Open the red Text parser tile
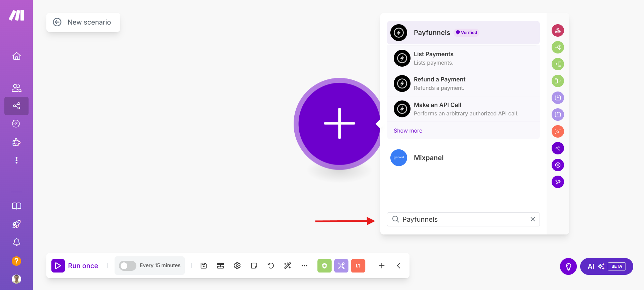The width and height of the screenshot is (644, 290). (358, 266)
